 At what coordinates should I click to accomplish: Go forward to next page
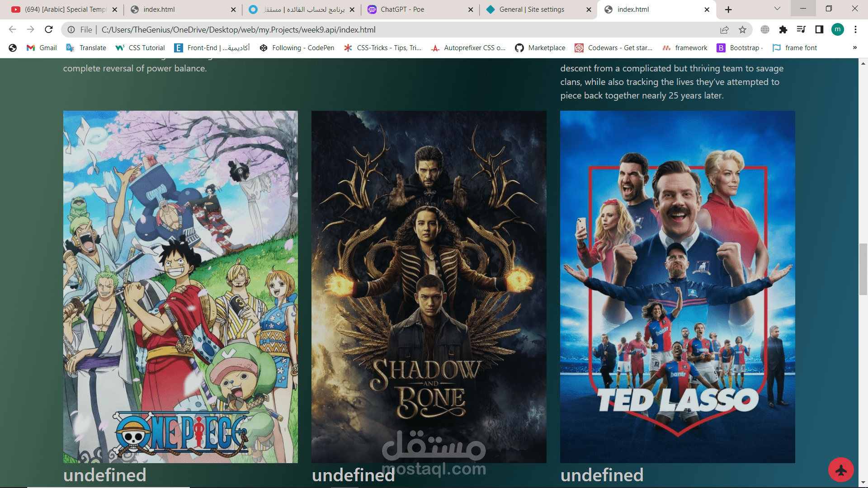30,29
